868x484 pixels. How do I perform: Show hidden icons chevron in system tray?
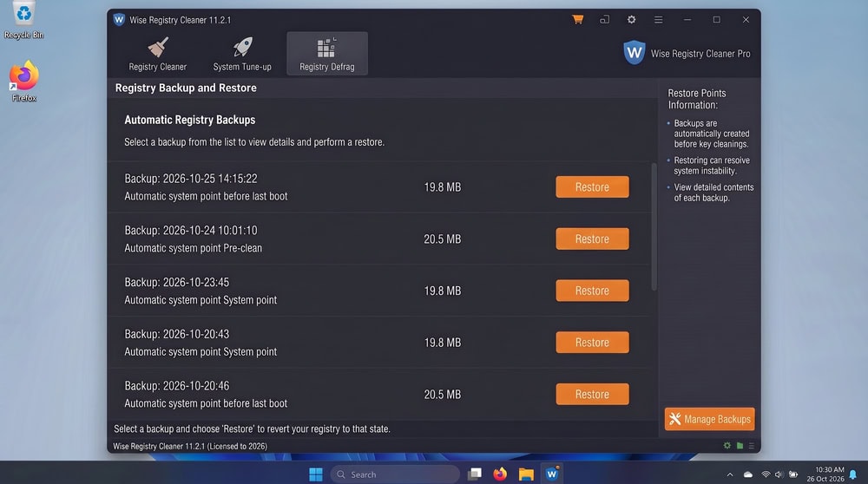730,474
